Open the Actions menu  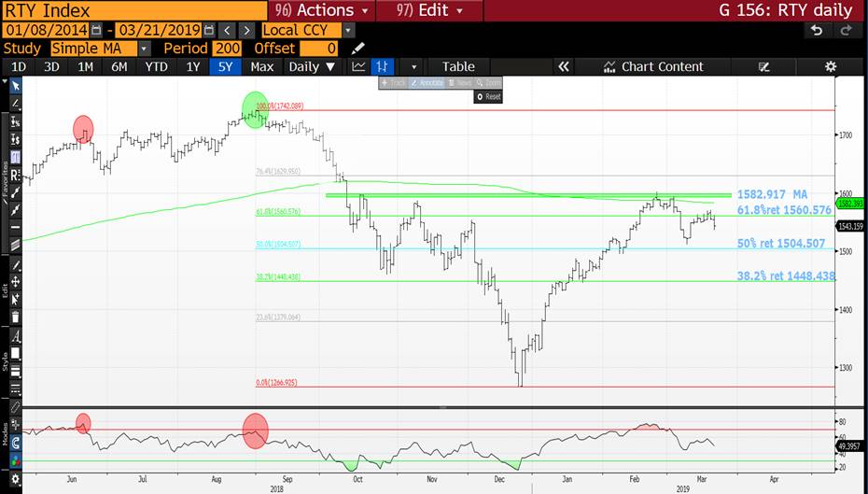coord(322,10)
